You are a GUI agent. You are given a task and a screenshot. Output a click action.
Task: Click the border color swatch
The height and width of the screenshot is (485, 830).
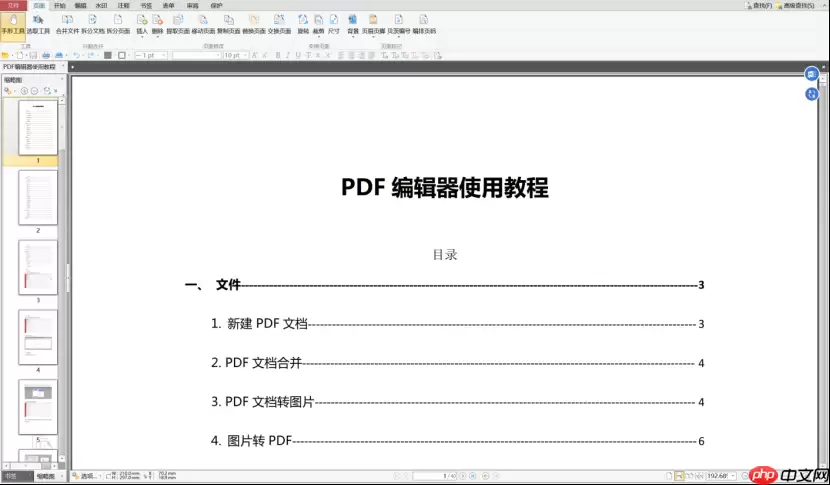[x=122, y=55]
